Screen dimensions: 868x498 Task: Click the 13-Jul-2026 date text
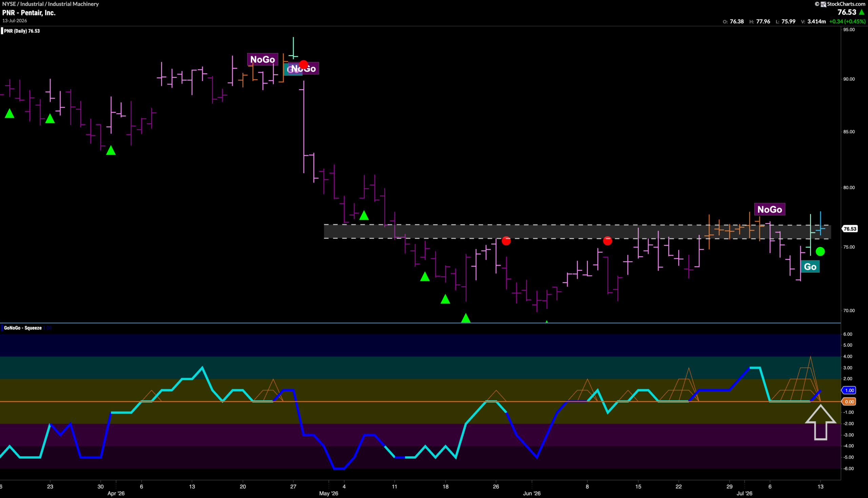click(x=15, y=21)
